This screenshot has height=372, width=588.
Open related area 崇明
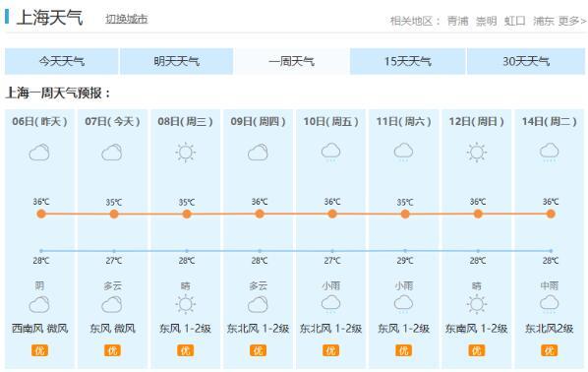pyautogui.click(x=487, y=21)
